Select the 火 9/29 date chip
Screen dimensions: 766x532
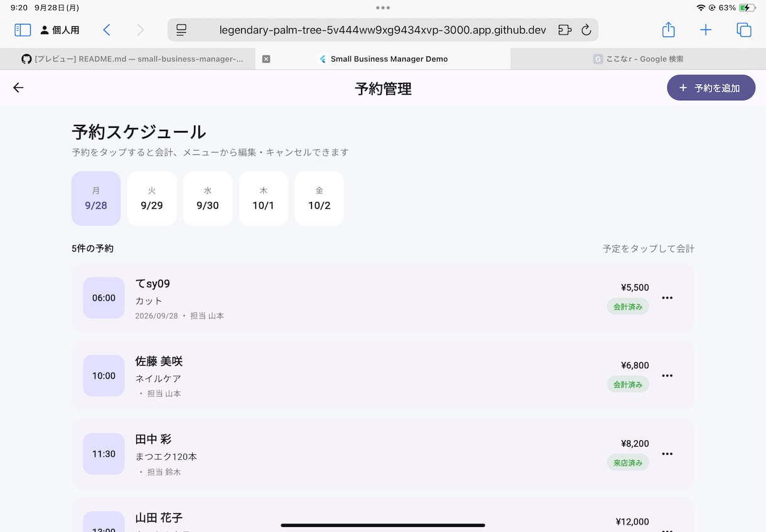pos(152,198)
